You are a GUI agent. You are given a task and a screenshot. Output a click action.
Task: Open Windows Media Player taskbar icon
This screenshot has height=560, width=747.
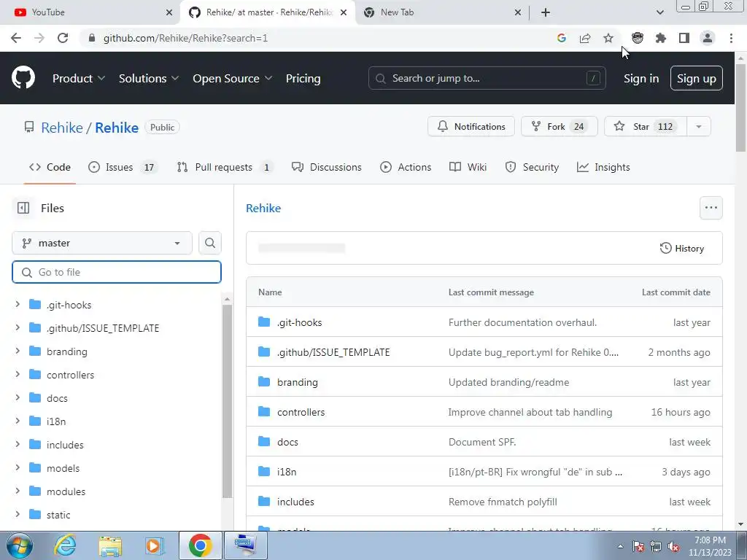coord(155,545)
